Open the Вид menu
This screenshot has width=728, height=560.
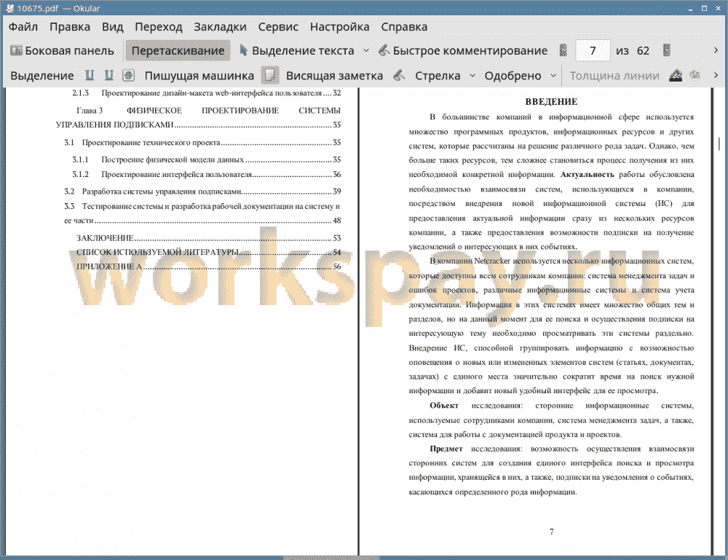[x=112, y=27]
